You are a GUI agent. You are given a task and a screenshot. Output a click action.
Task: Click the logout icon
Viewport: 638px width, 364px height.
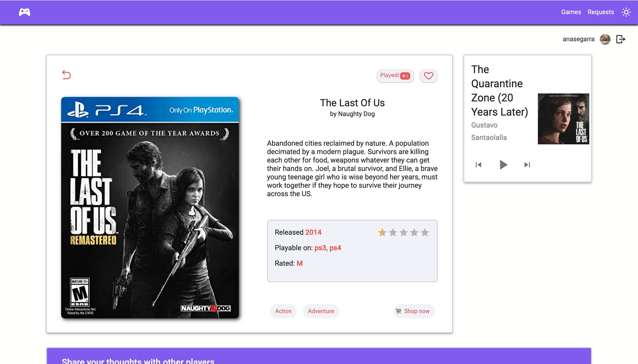click(620, 39)
